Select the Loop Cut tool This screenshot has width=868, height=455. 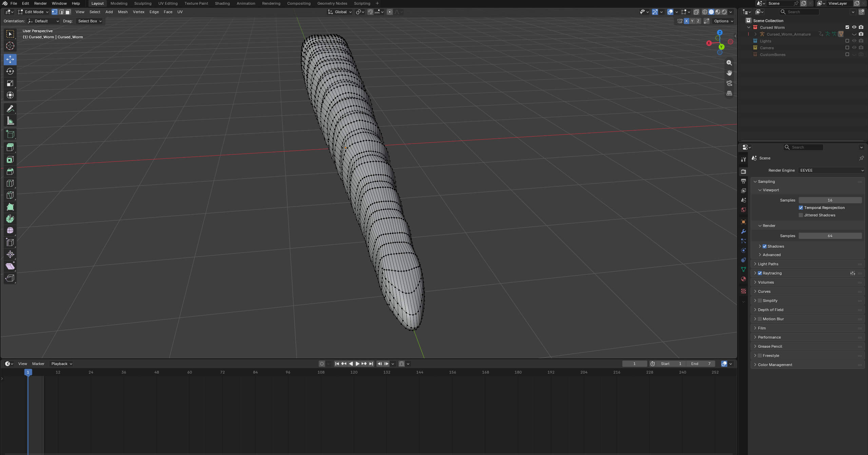tap(10, 183)
